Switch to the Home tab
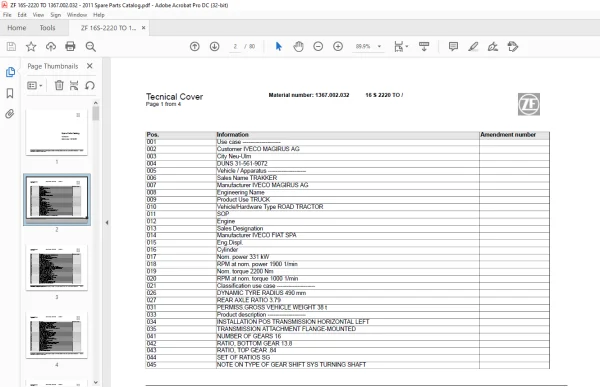 (17, 28)
